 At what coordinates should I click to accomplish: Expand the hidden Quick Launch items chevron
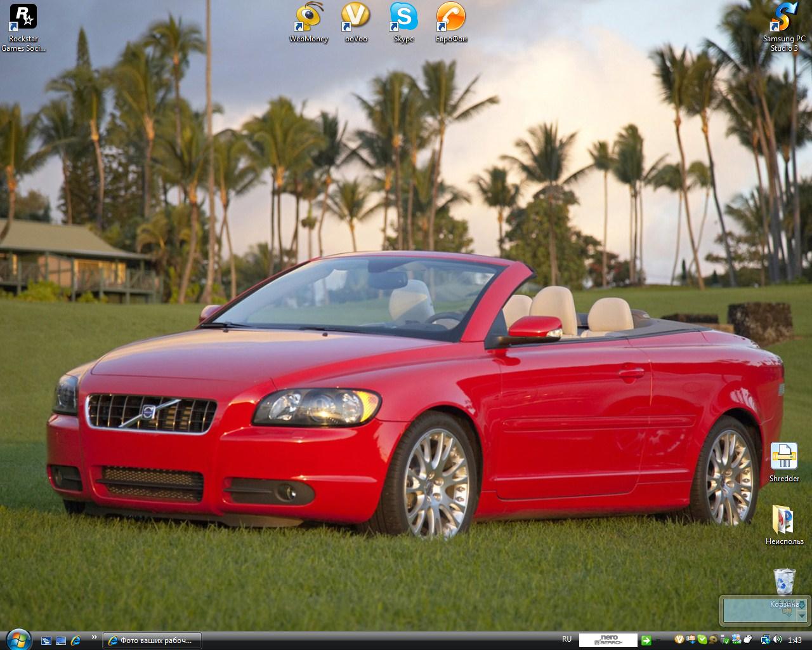pyautogui.click(x=95, y=637)
